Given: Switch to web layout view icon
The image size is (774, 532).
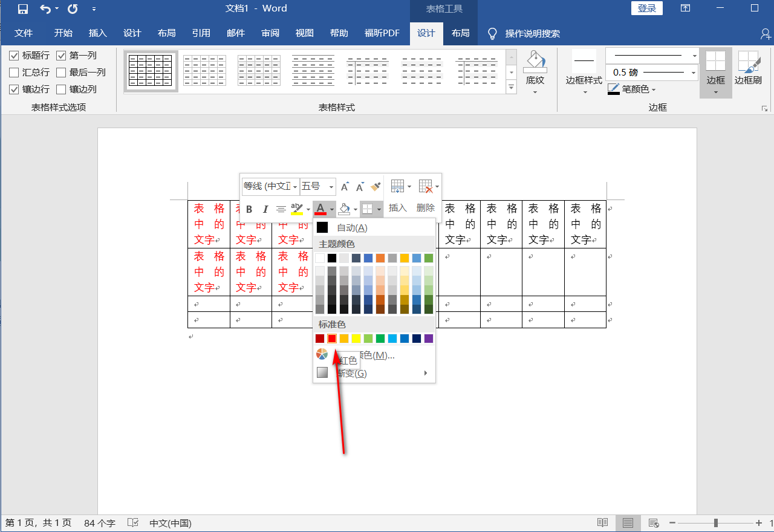Looking at the screenshot, I should pos(653,522).
